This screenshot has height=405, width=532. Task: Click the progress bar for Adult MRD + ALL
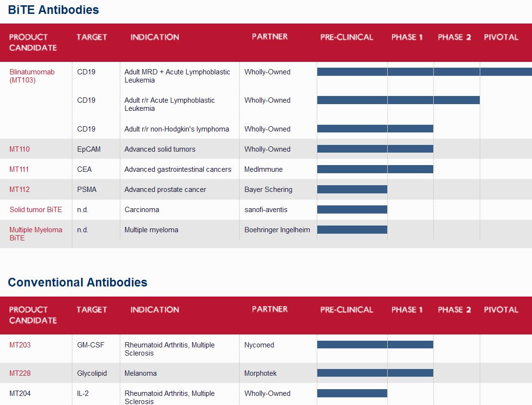[x=424, y=72]
